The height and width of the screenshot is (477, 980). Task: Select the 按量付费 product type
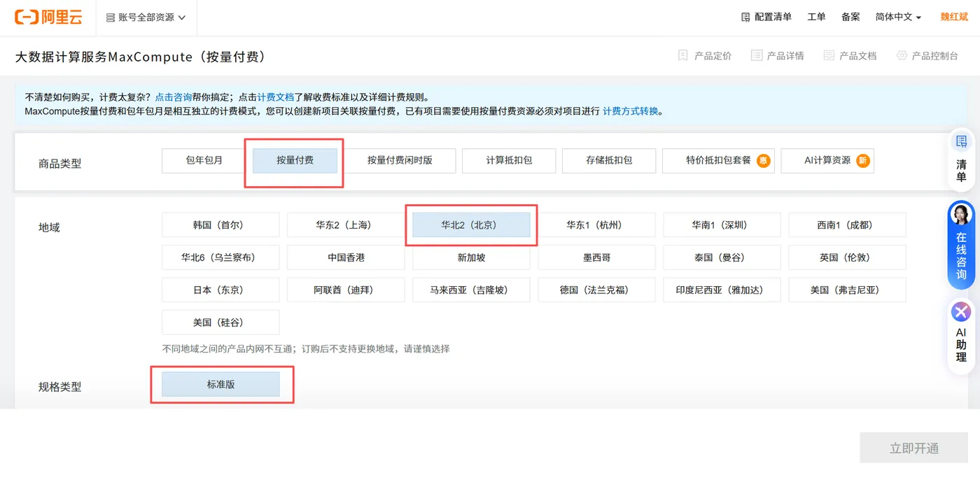point(295,160)
